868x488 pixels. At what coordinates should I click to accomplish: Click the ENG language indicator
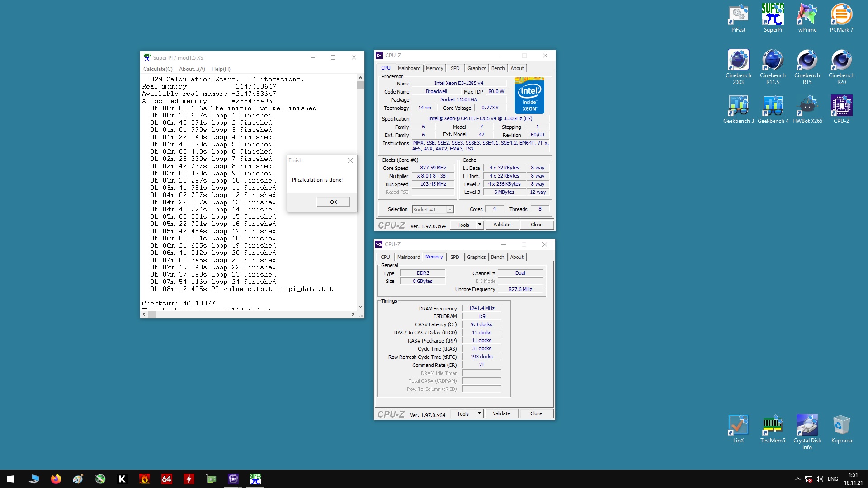pos(833,479)
